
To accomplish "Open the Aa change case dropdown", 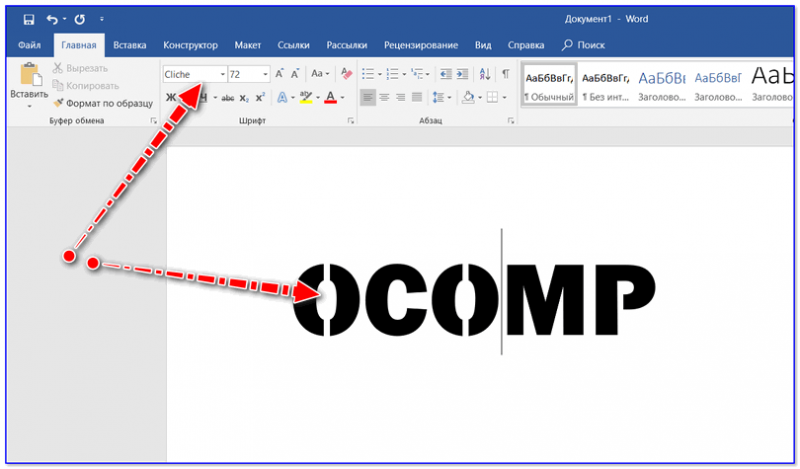I will coord(320,74).
